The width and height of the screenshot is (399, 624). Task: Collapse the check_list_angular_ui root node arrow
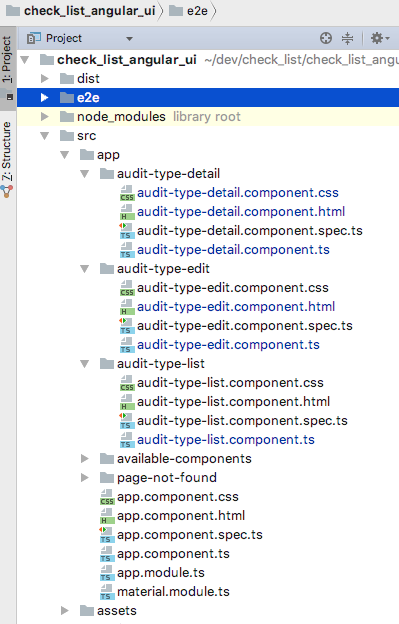click(x=25, y=60)
